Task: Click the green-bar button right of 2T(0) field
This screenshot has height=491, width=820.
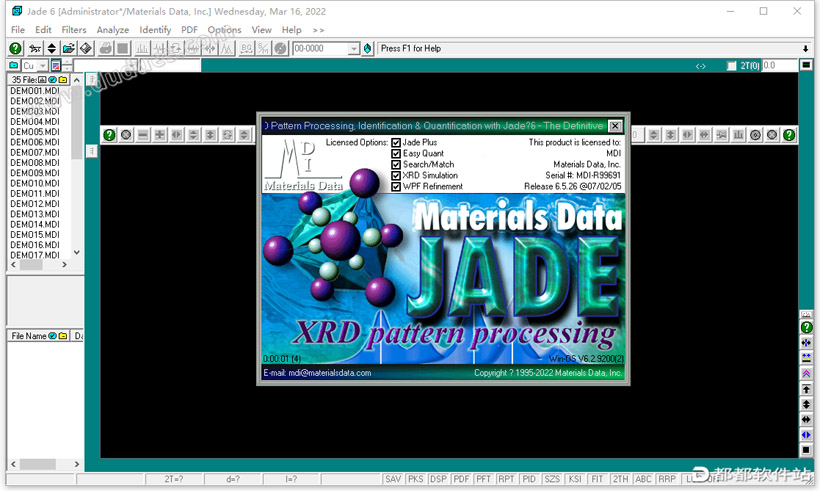Action: coord(806,65)
